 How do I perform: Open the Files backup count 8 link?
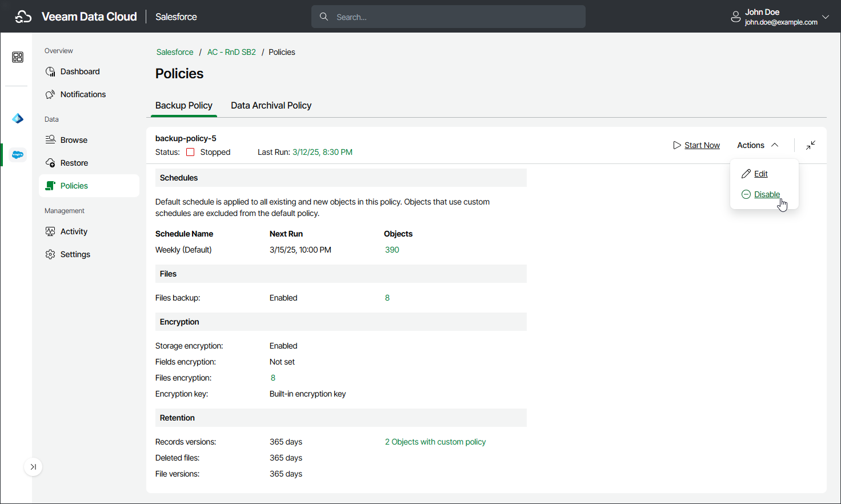[387, 298]
